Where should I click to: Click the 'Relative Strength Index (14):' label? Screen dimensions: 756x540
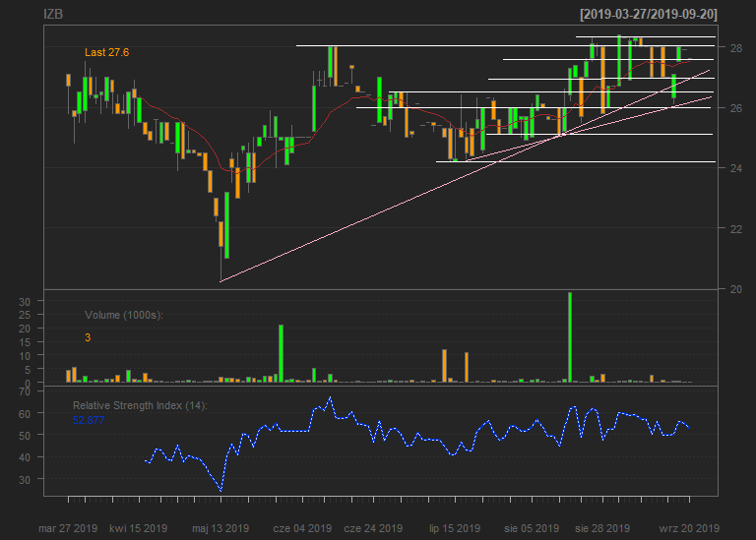[140, 405]
